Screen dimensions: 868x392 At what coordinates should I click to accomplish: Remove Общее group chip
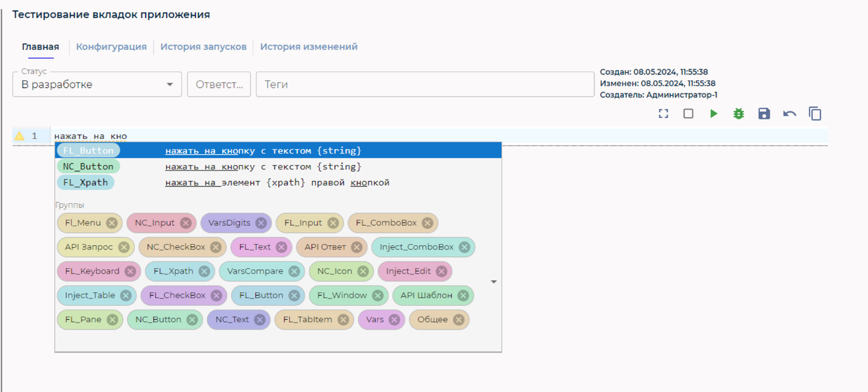coord(459,320)
